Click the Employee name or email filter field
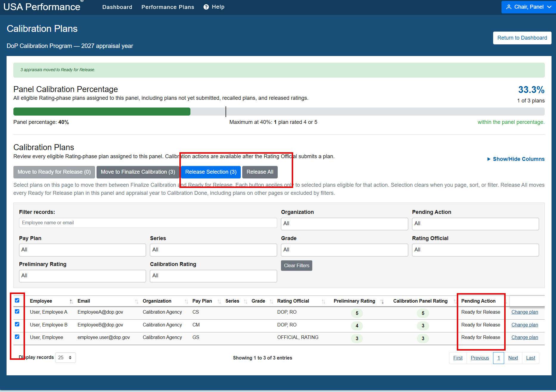Screen dimensions: 556x392 [148, 223]
